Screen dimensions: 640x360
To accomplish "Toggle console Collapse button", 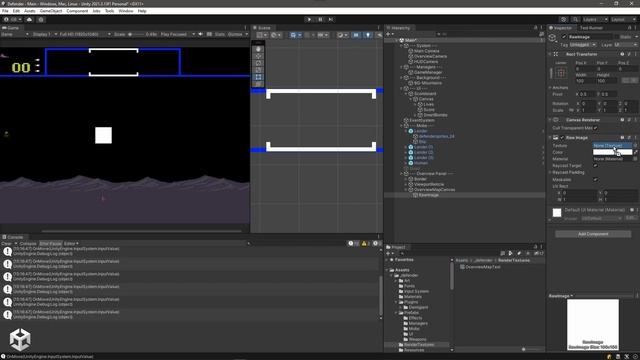I will point(28,244).
